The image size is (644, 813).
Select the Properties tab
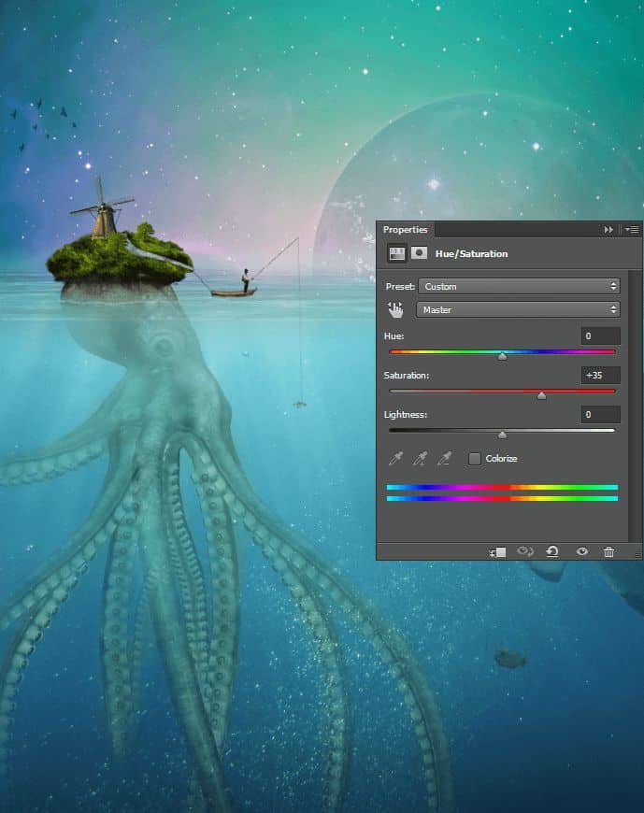pyautogui.click(x=405, y=229)
